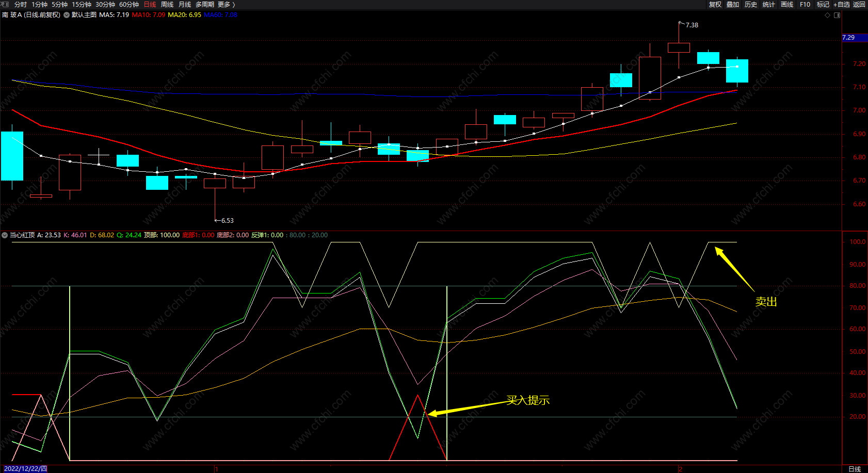868x473 pixels.
Task: Choose the 30分钟 period tab
Action: [105, 4]
